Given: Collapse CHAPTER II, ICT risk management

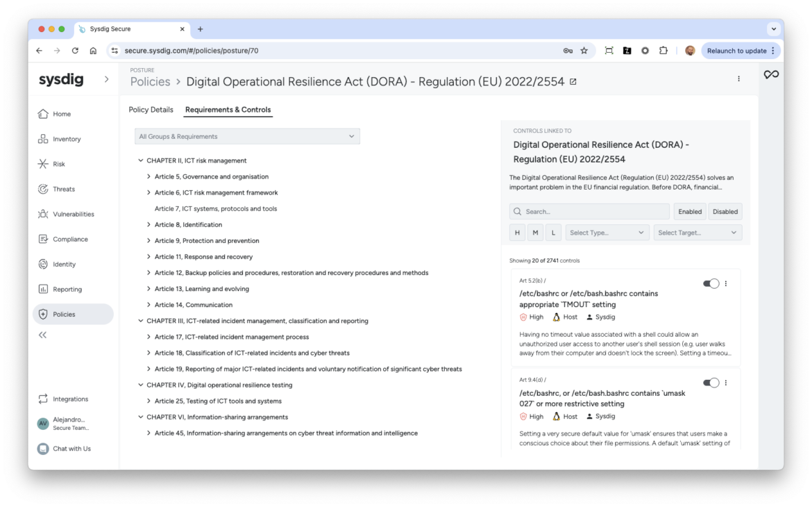Looking at the screenshot, I should coord(140,160).
